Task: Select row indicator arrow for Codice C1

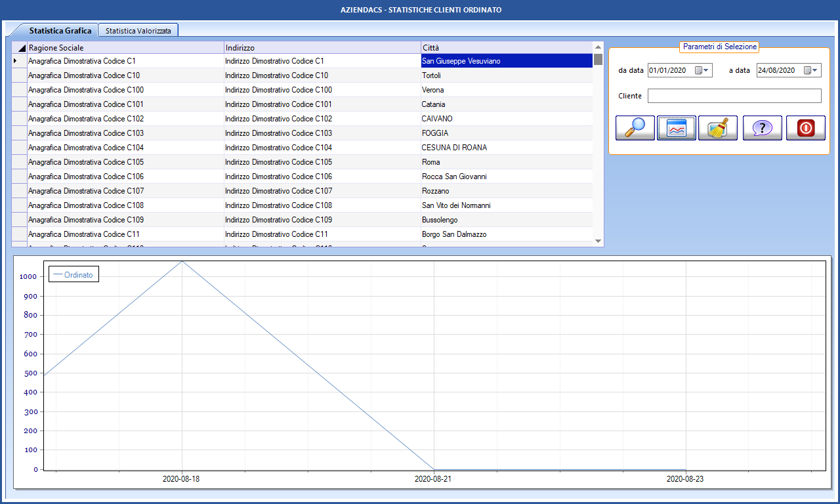Action: tap(16, 61)
